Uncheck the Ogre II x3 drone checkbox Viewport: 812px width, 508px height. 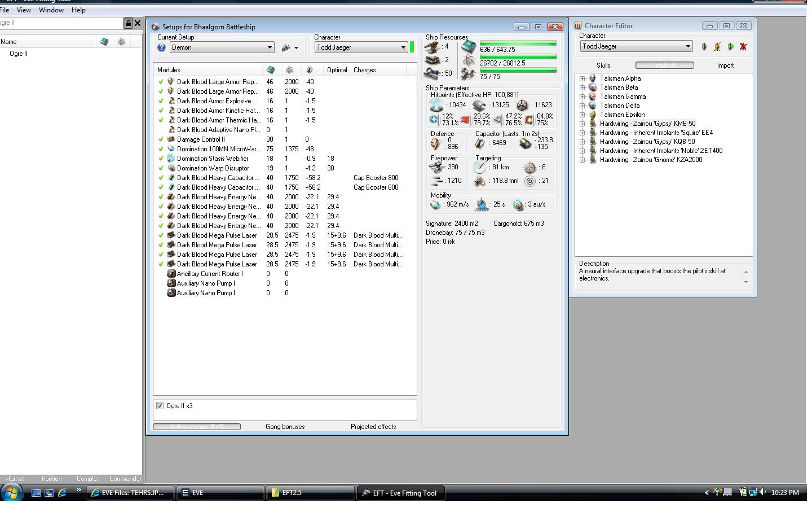click(x=160, y=406)
